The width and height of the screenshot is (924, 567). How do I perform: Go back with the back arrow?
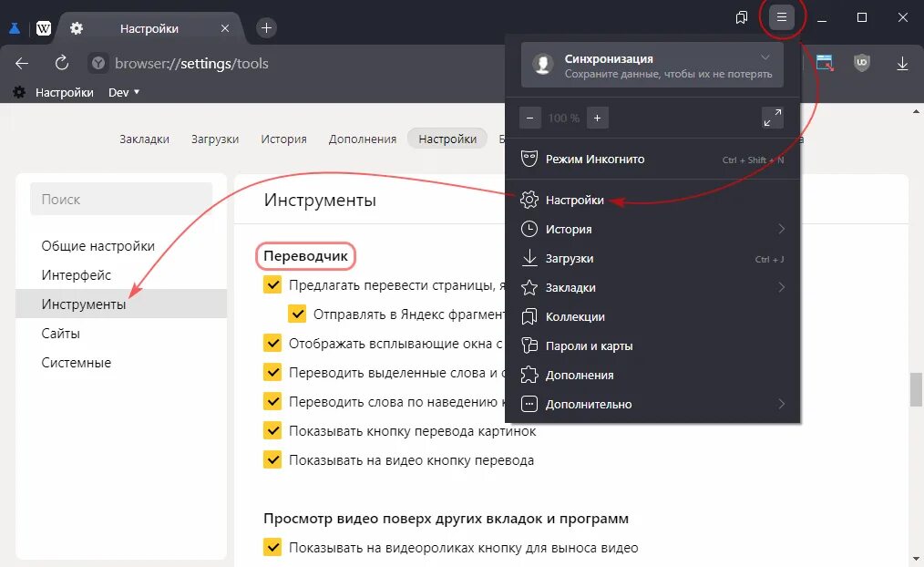pos(22,63)
